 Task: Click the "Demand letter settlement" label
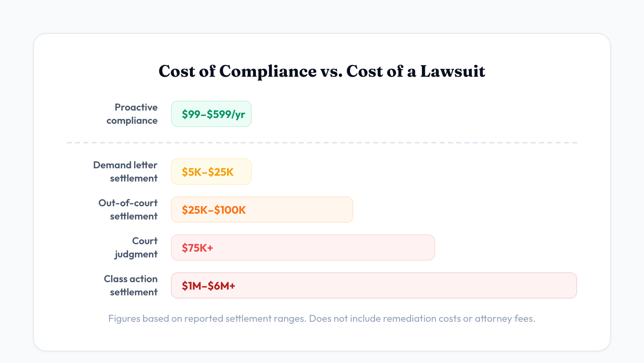125,172
